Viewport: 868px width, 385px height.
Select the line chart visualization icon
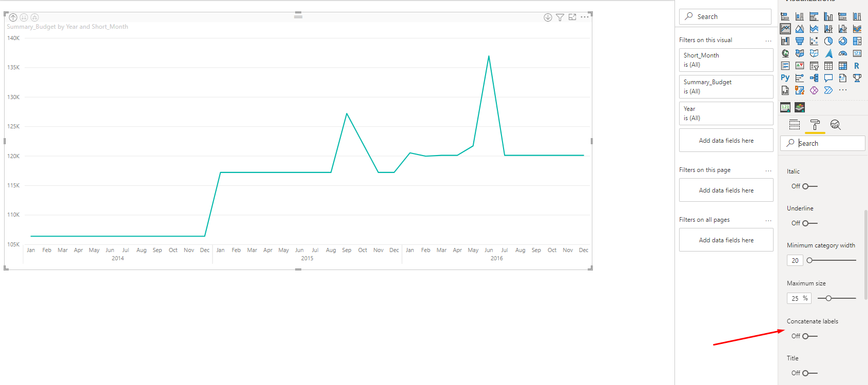(x=785, y=29)
